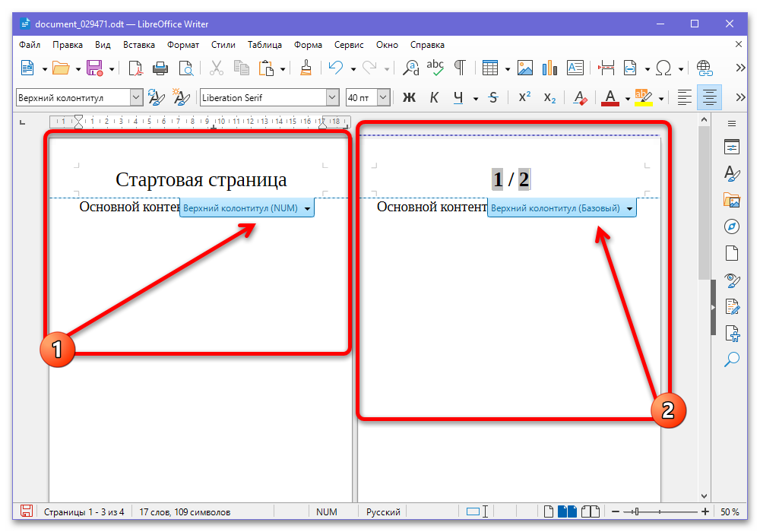Toggle underline formatting
The width and height of the screenshot is (760, 532).
[458, 98]
